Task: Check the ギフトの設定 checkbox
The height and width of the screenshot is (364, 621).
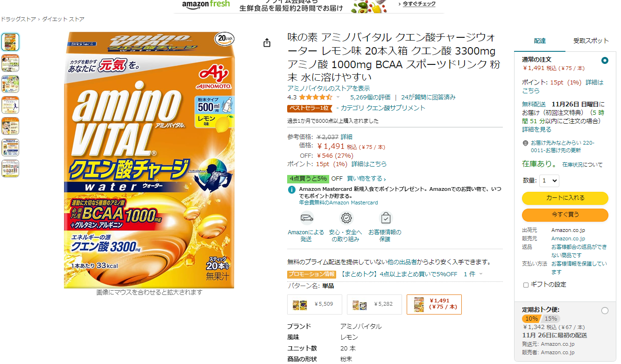Action: tap(526, 285)
